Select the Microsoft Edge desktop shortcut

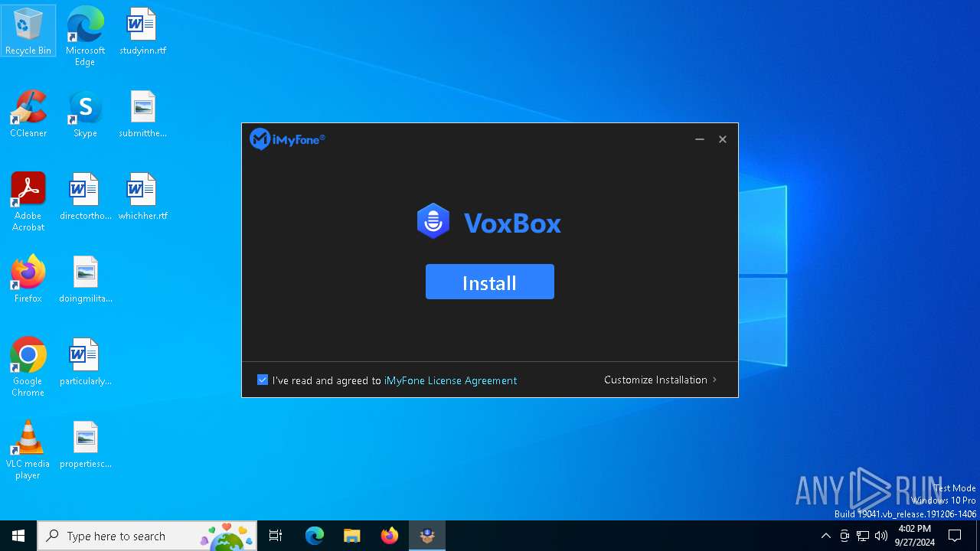coord(85,36)
